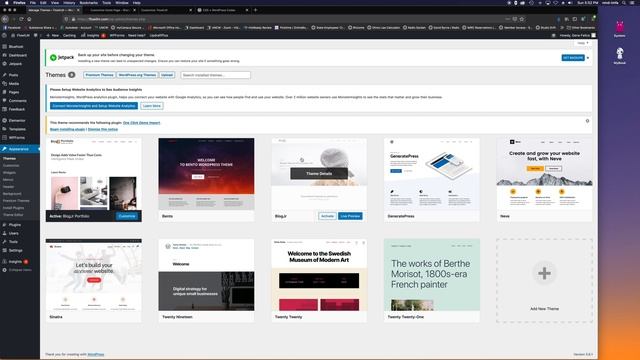This screenshot has height=360, width=640.
Task: Open the One Click Demo Import link
Action: tap(142, 123)
